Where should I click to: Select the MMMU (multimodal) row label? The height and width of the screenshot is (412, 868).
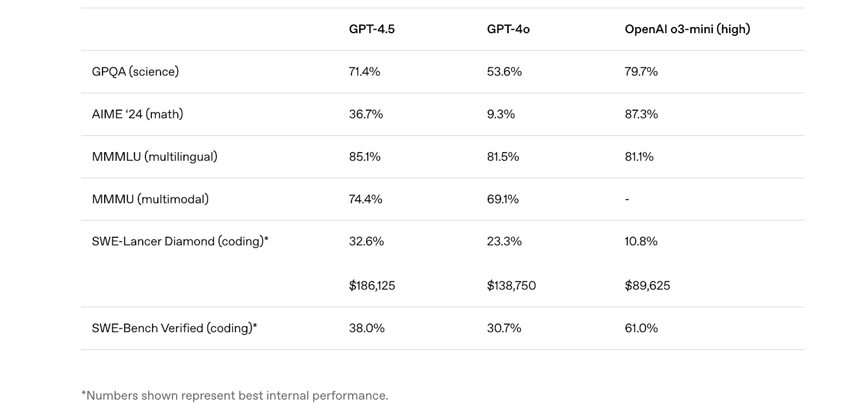click(x=150, y=199)
